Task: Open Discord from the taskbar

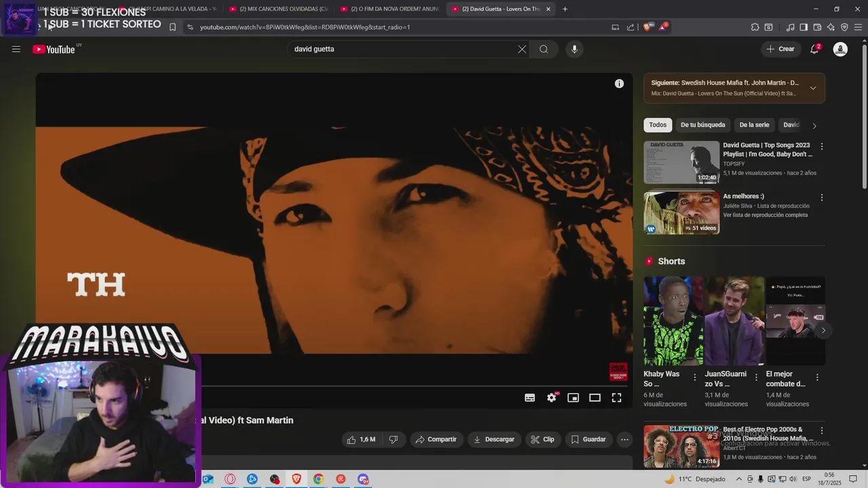Action: tap(363, 479)
